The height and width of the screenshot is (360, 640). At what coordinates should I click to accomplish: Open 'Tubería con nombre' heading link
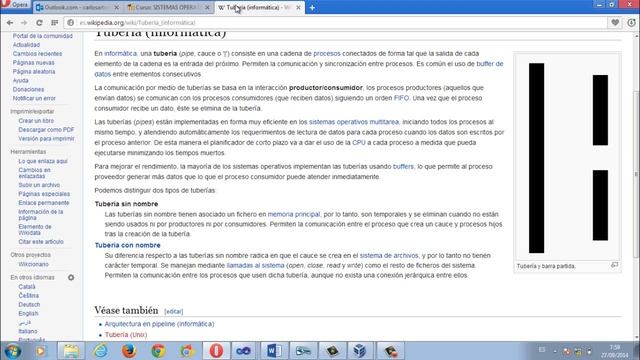[127, 245]
